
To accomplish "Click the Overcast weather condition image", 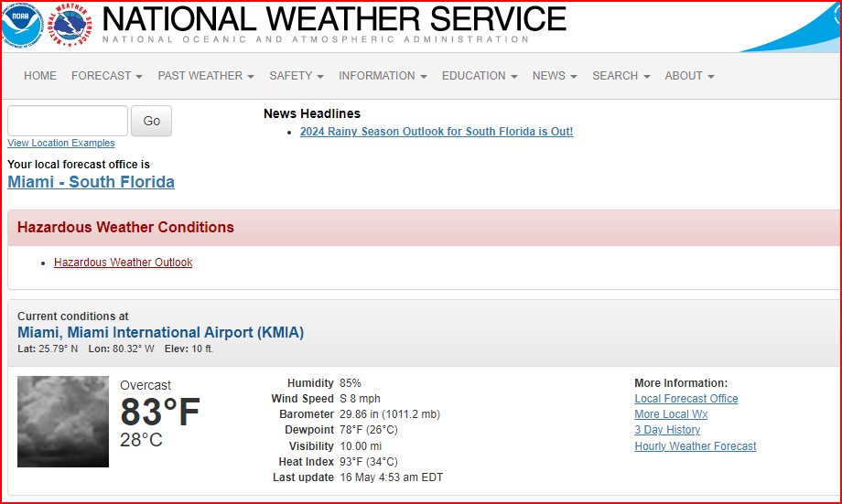I will (63, 422).
